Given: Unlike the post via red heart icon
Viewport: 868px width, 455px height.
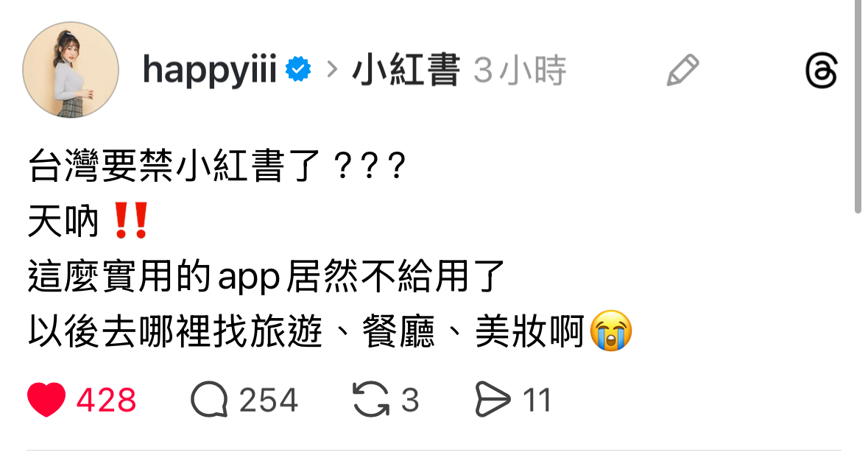Looking at the screenshot, I should [x=46, y=399].
